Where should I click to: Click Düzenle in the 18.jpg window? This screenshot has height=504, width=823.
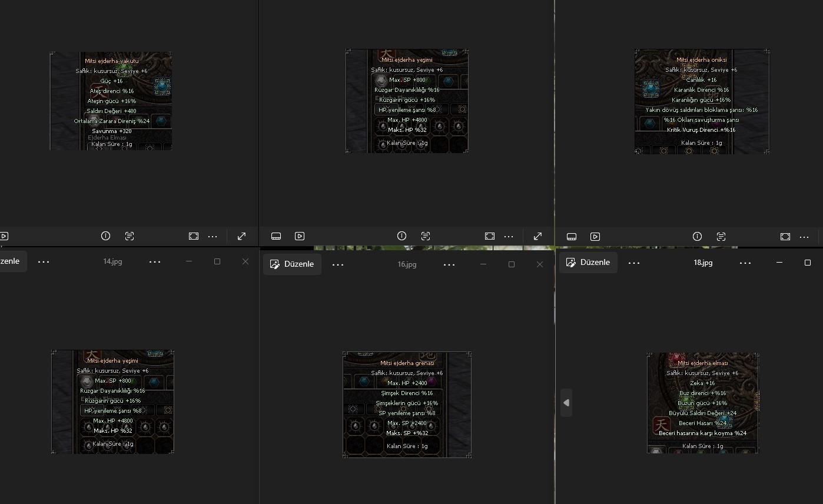(x=588, y=262)
